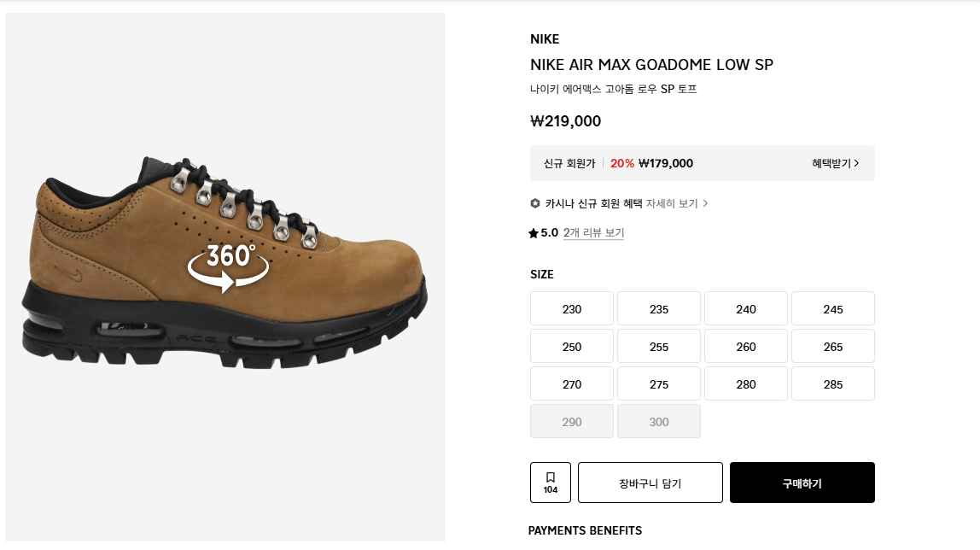Choose size 260 option
This screenshot has height=550, width=980.
click(x=746, y=346)
